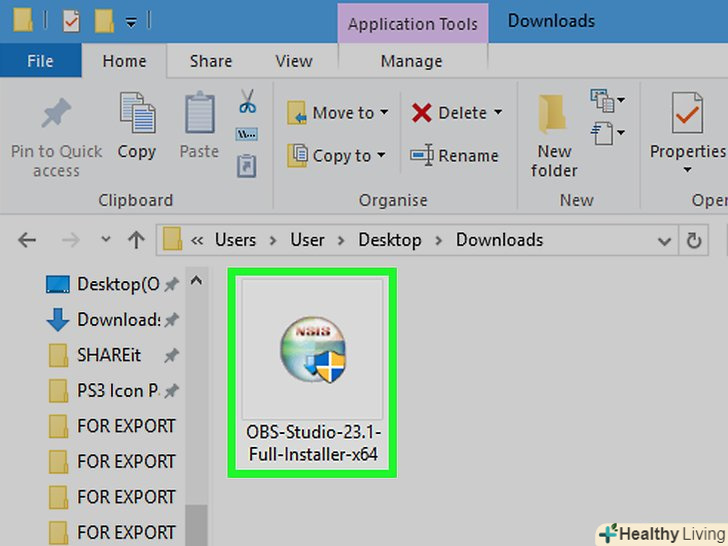Open the New item dropdown

coord(607,101)
